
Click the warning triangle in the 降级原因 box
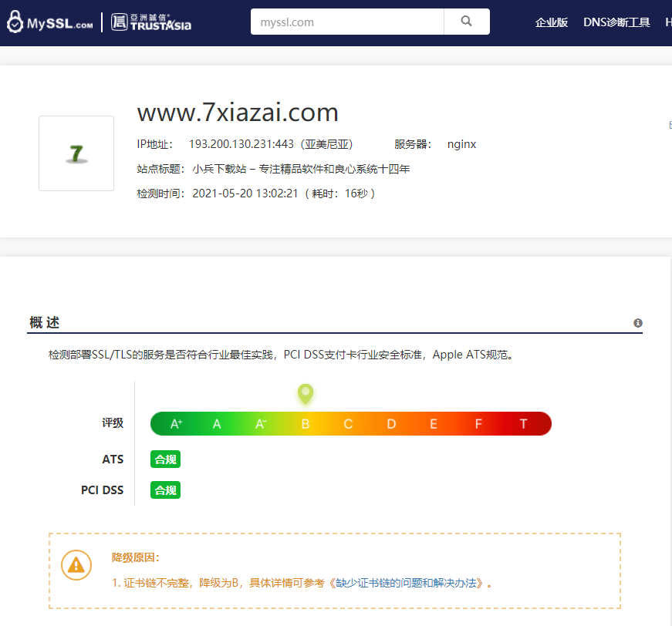pyautogui.click(x=76, y=565)
